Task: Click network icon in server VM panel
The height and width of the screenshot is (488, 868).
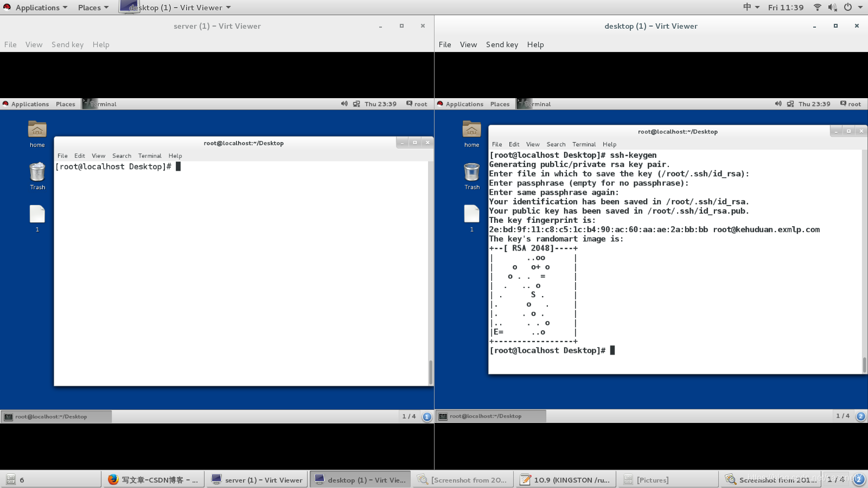Action: tap(356, 104)
